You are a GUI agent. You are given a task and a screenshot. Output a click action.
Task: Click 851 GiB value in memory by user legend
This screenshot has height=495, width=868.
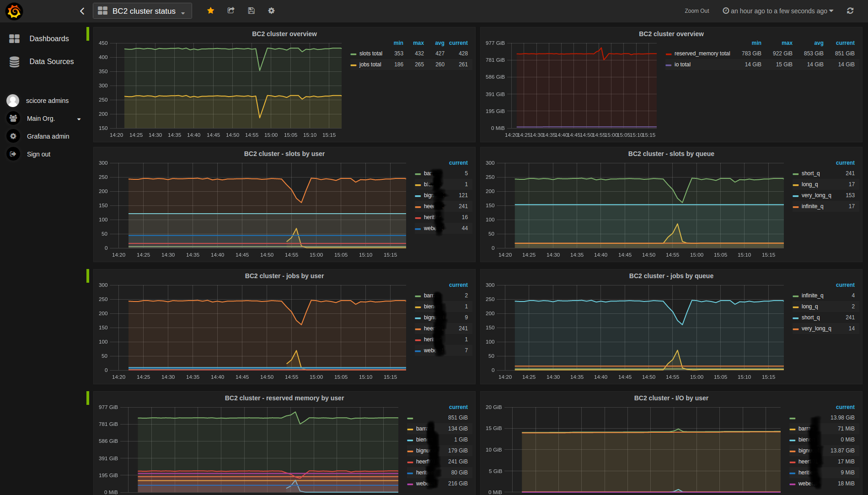pos(458,418)
